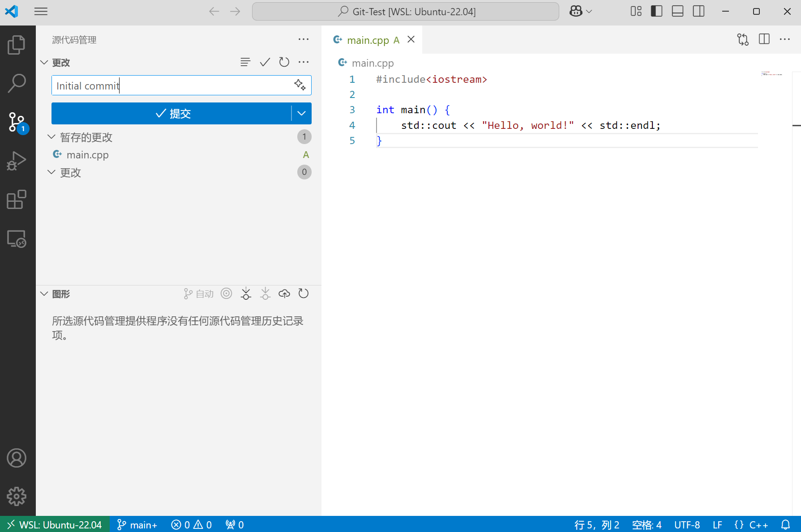Select the main.cpp editor tab
This screenshot has height=532, width=801.
coord(368,40)
